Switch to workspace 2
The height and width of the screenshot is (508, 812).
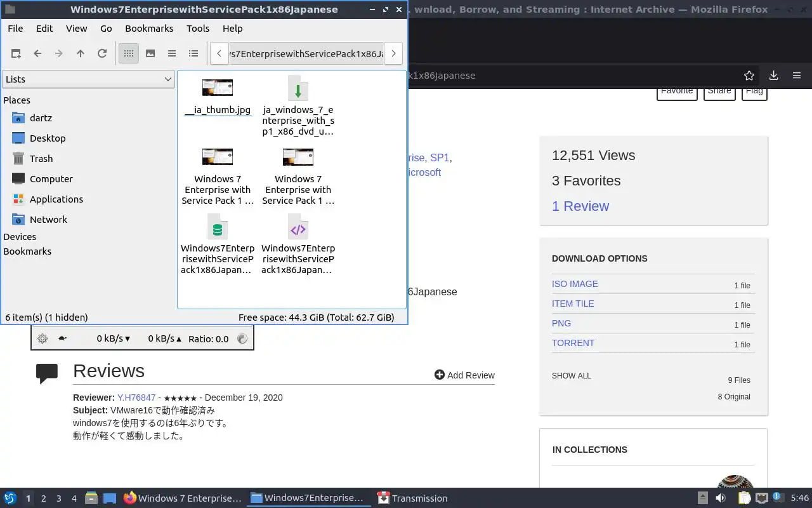[x=43, y=498]
